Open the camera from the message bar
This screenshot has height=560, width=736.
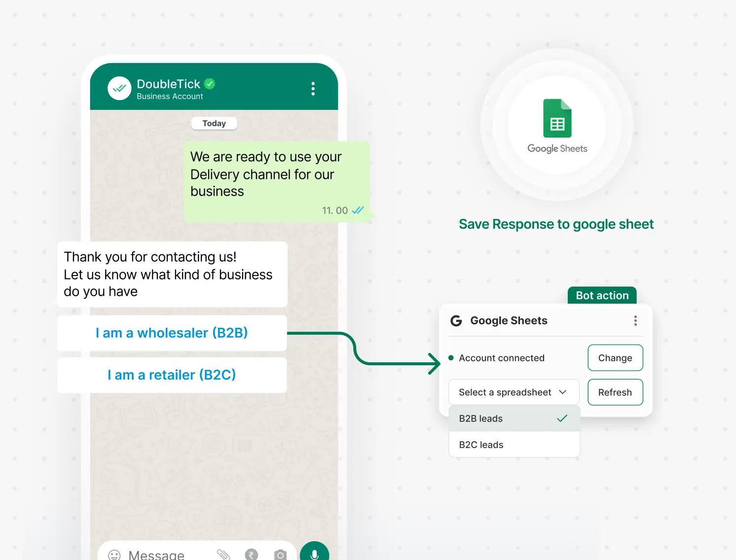pyautogui.click(x=280, y=554)
